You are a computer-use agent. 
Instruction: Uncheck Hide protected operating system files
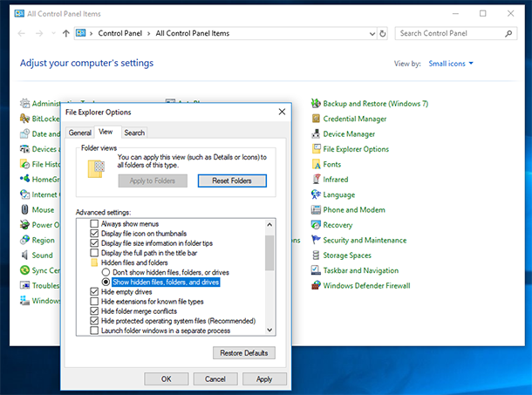(94, 321)
